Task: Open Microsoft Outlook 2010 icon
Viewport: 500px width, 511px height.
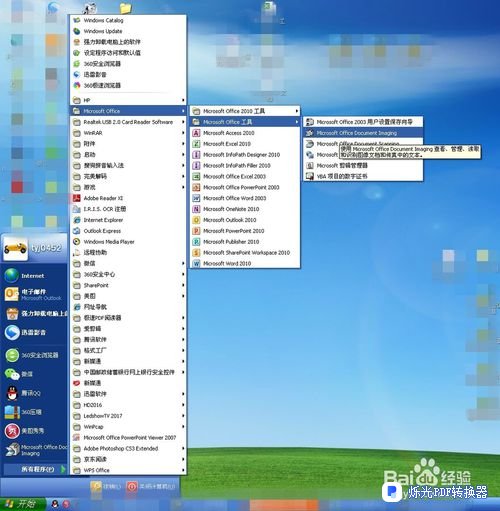Action: 196,220
